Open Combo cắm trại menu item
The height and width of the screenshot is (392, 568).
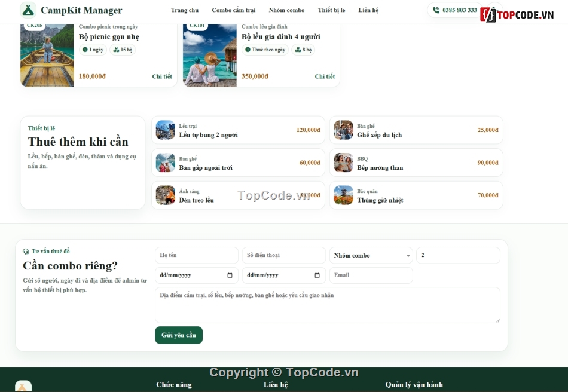click(234, 10)
